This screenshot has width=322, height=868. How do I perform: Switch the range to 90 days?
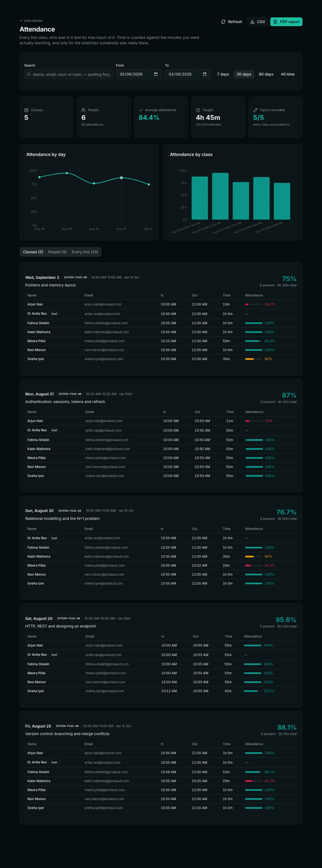pos(266,74)
